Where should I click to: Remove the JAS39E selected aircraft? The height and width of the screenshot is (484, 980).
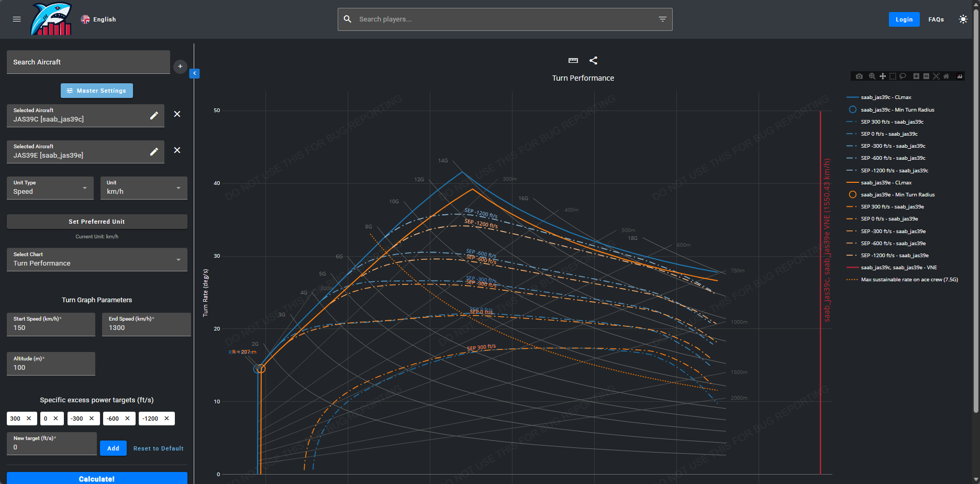click(x=177, y=150)
